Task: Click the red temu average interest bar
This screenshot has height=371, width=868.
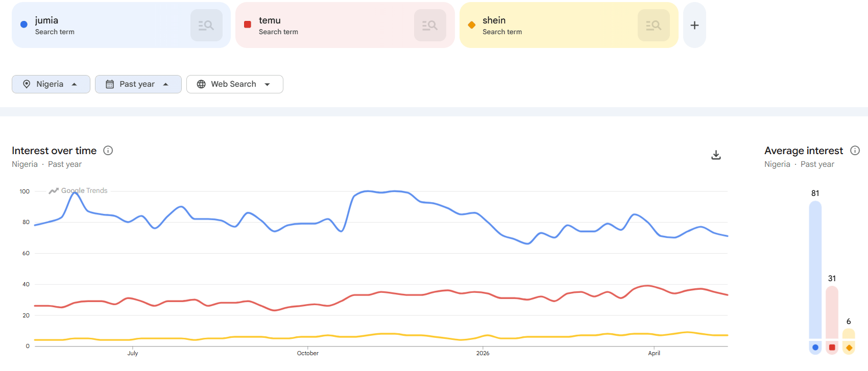Action: [x=832, y=312]
